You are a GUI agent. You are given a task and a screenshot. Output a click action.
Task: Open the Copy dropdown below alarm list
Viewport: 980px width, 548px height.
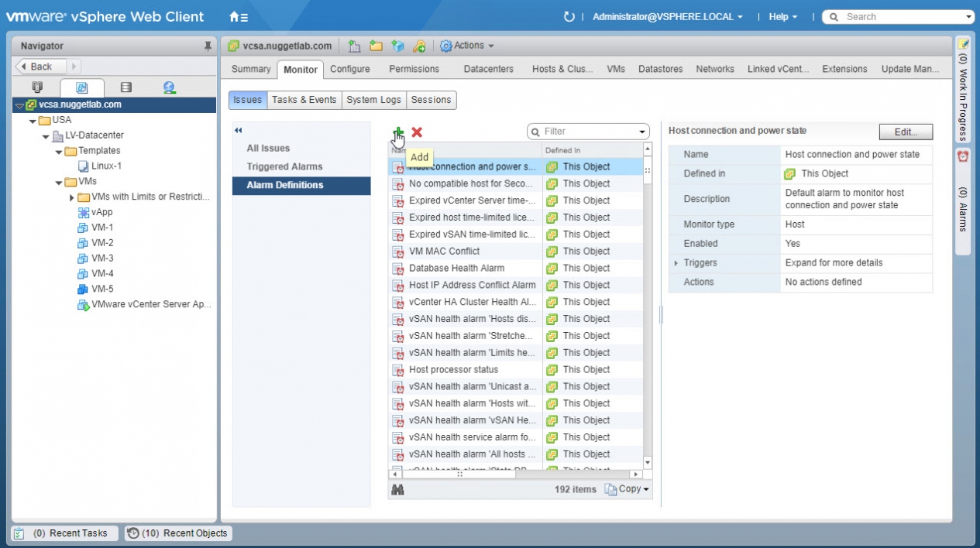pyautogui.click(x=628, y=489)
